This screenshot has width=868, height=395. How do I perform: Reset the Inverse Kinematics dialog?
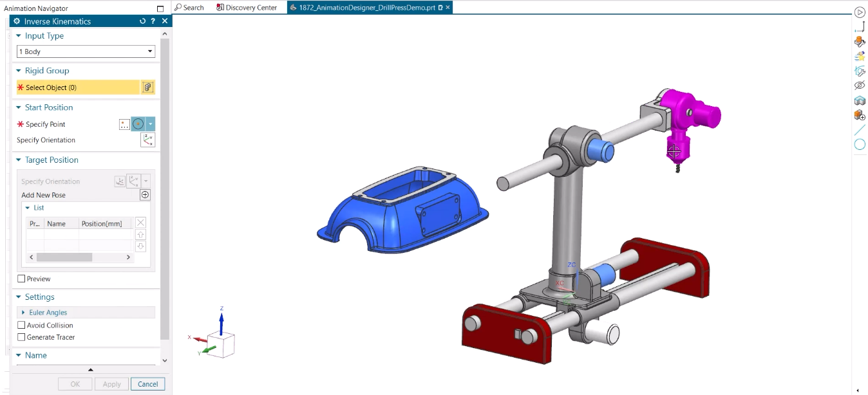point(142,21)
